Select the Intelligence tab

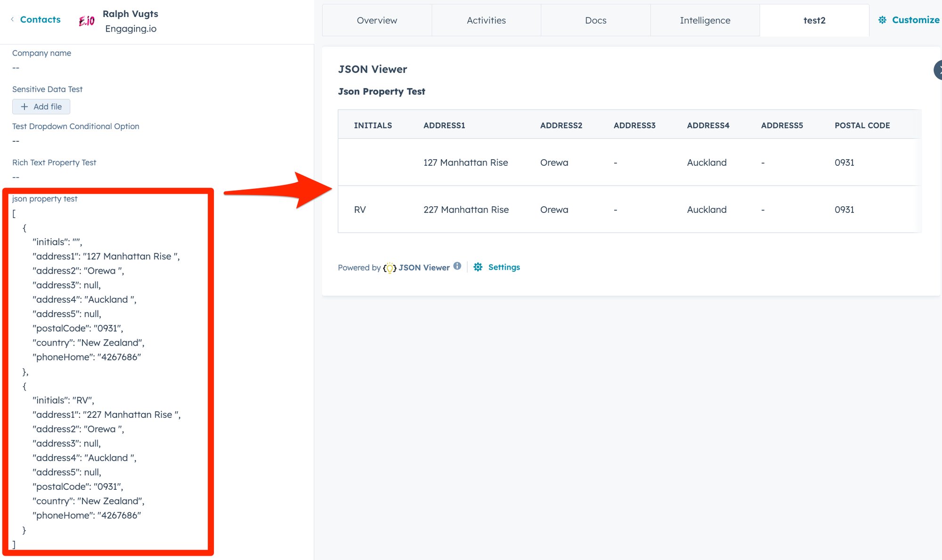[705, 20]
